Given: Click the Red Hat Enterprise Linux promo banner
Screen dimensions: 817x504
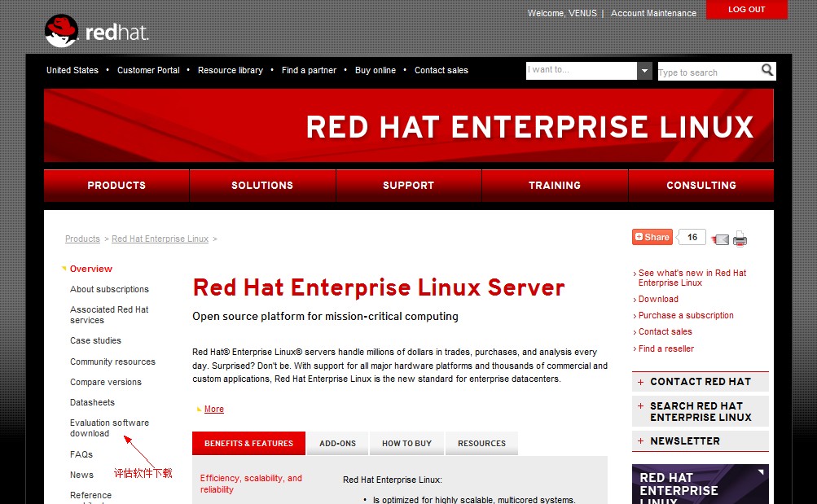Looking at the screenshot, I should tap(701, 484).
